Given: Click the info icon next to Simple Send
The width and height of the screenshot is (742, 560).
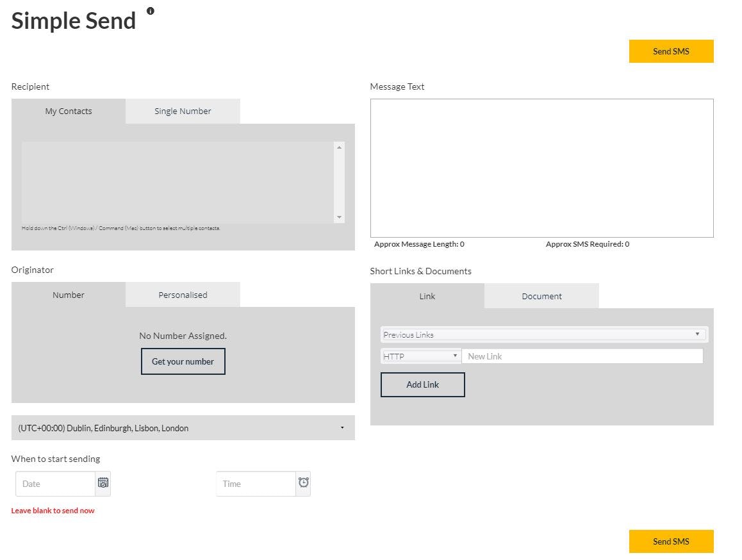Looking at the screenshot, I should [151, 10].
